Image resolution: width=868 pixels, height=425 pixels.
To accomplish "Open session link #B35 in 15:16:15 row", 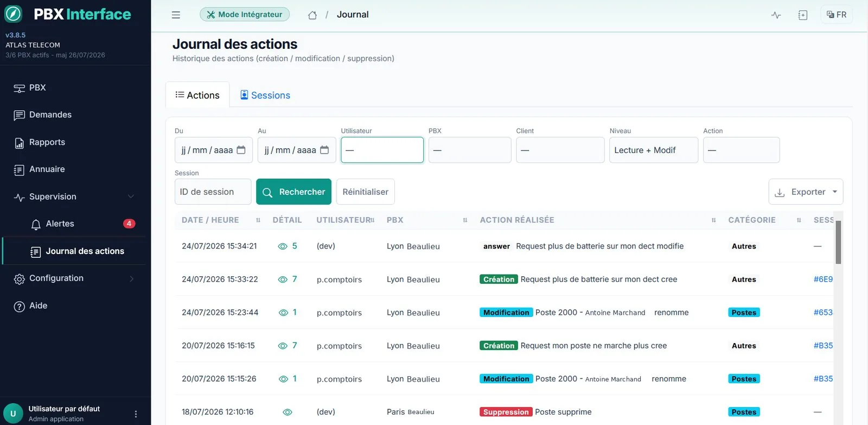I will point(823,345).
